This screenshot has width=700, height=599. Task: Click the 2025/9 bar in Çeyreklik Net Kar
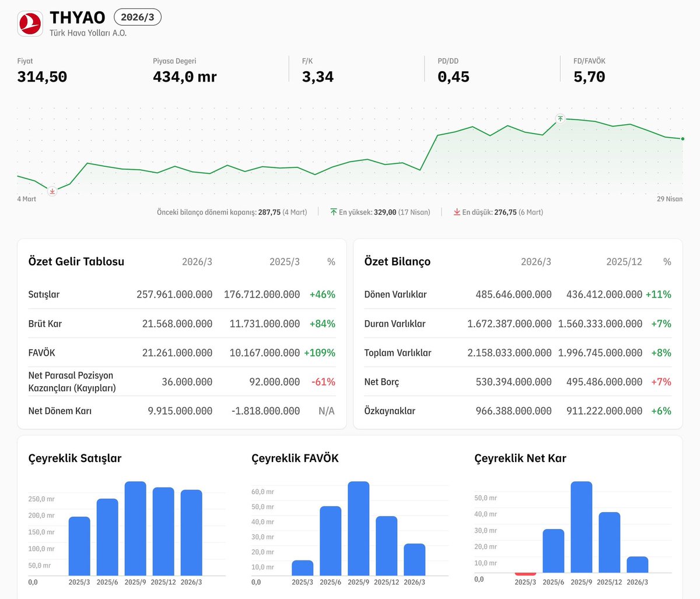click(582, 527)
